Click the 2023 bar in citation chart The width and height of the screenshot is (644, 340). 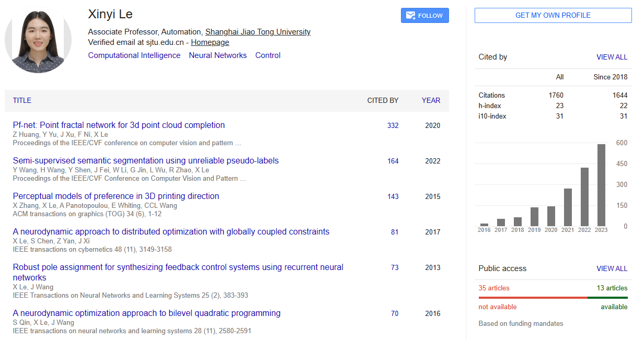click(x=601, y=185)
